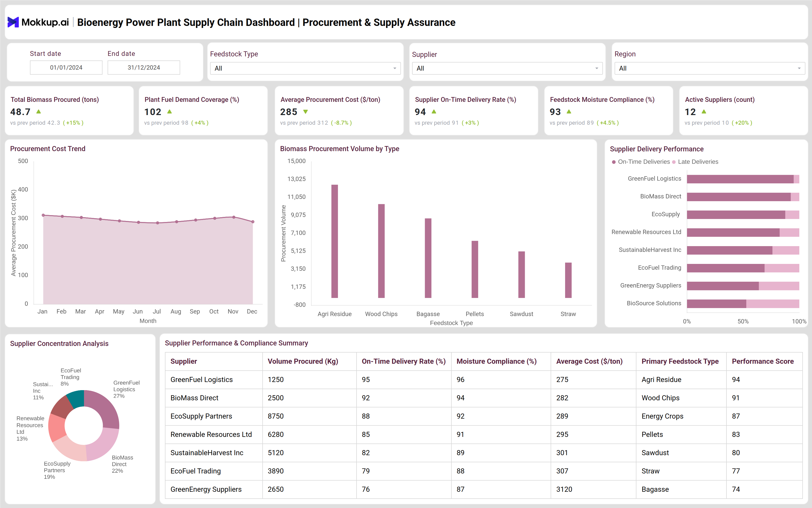Click the BioMass Direct delivery bar
Screen dimensions: 812x508
pyautogui.click(x=738, y=197)
